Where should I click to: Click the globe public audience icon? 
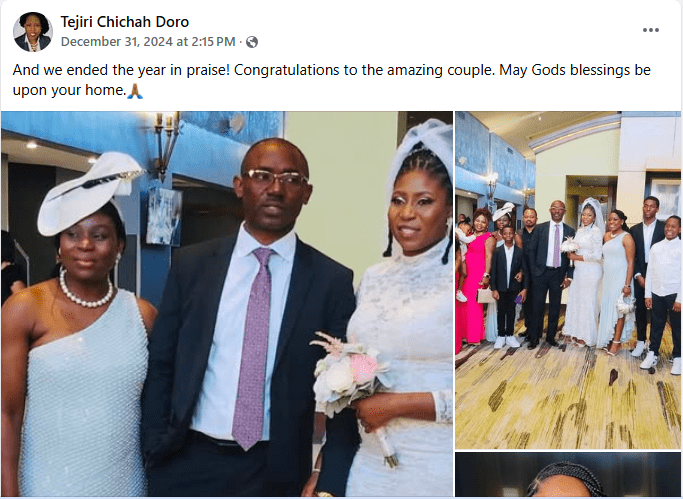click(252, 42)
